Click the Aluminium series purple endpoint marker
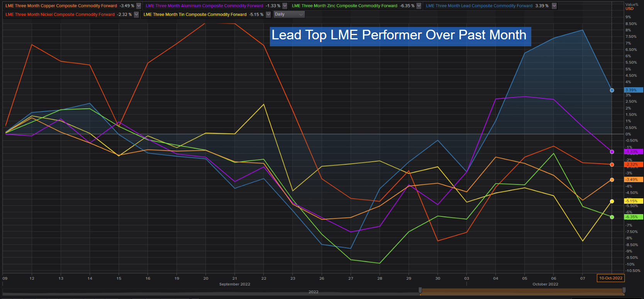 coord(612,152)
